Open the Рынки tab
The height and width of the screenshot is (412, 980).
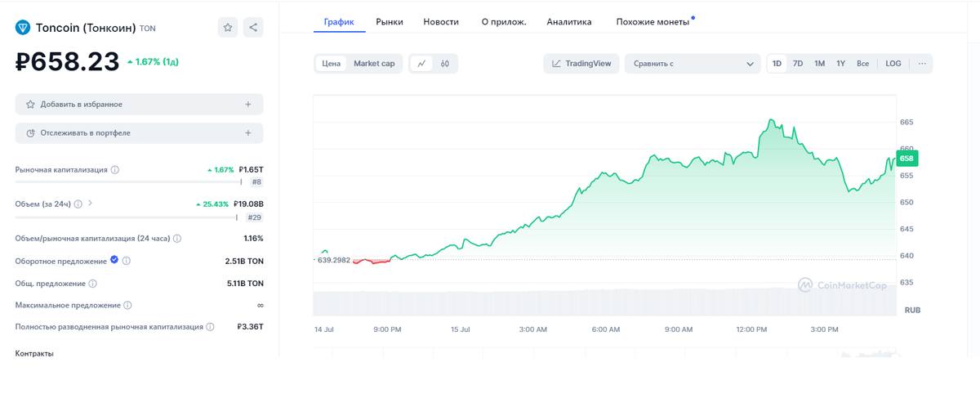(390, 22)
